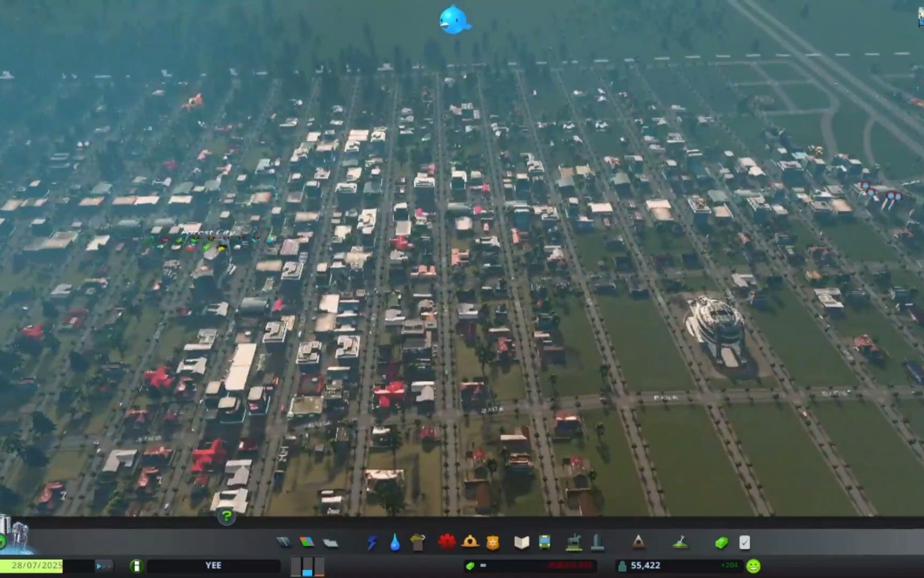
Task: Open the Education book menu
Action: coord(521,543)
